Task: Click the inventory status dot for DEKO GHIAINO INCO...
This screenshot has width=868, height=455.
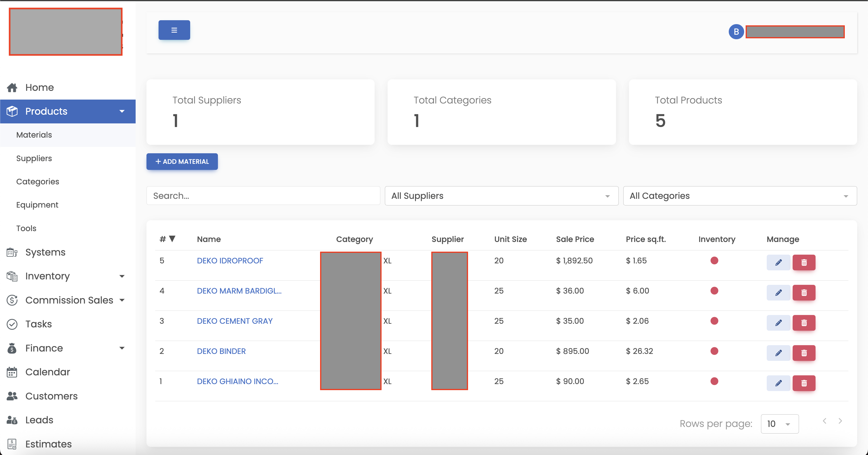Action: [715, 381]
